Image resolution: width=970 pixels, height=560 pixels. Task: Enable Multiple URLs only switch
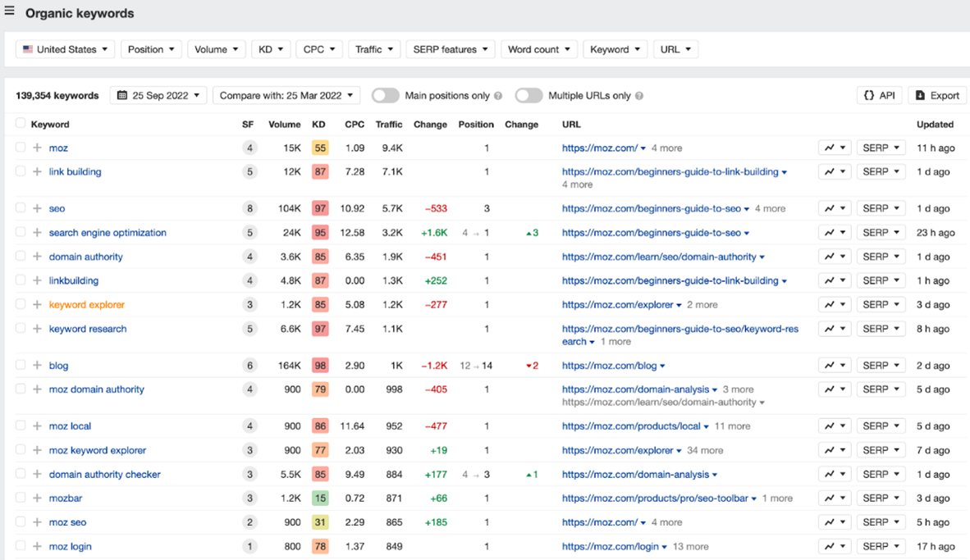[528, 96]
